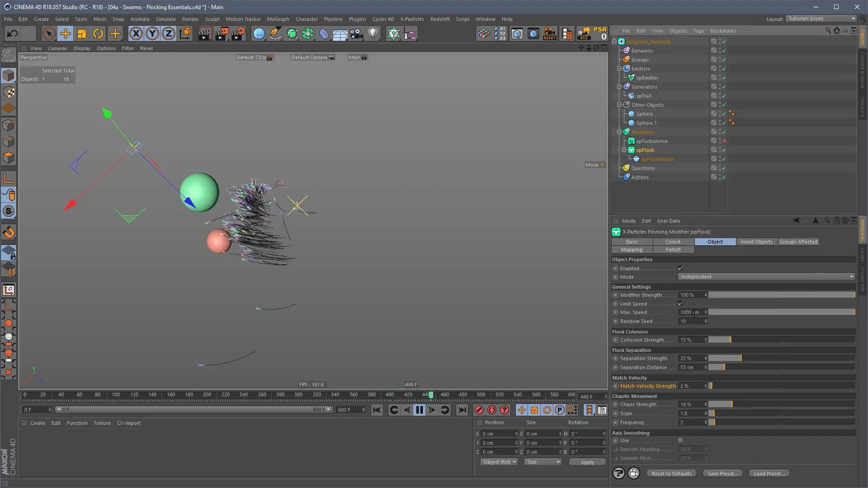
Task: Toggle the X axis lock icon
Action: (136, 33)
